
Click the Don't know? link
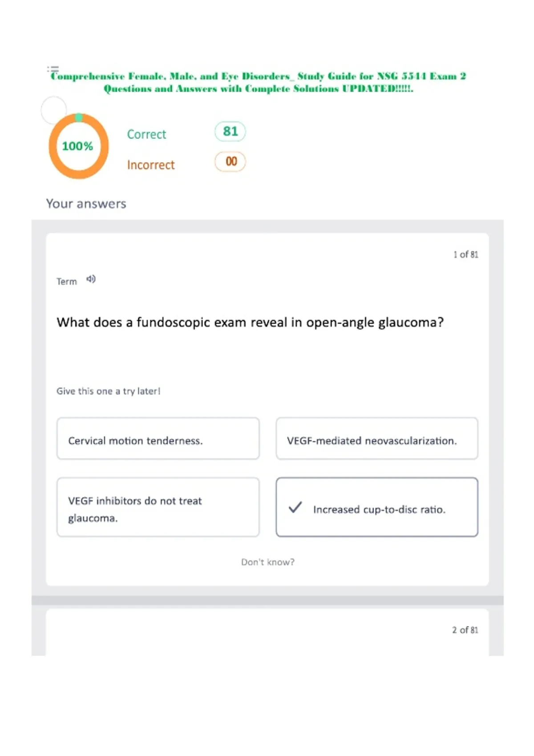(x=268, y=562)
